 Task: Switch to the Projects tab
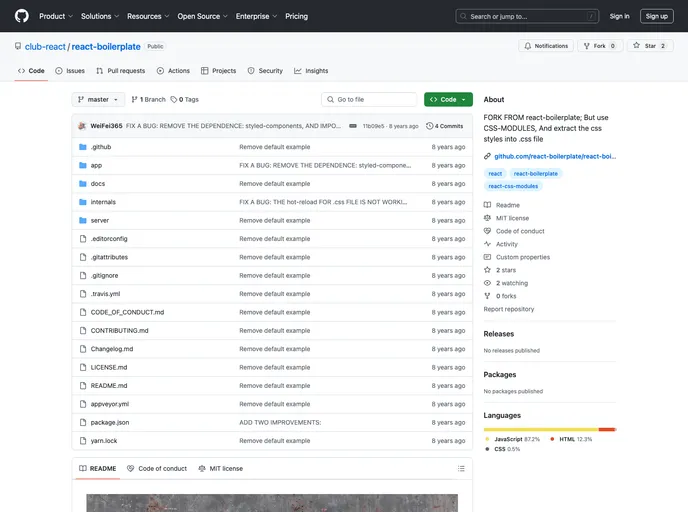219,71
